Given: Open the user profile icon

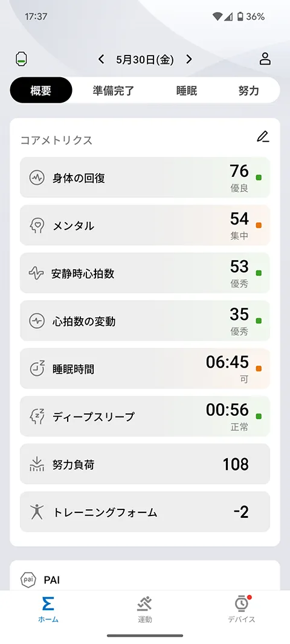Looking at the screenshot, I should [265, 59].
